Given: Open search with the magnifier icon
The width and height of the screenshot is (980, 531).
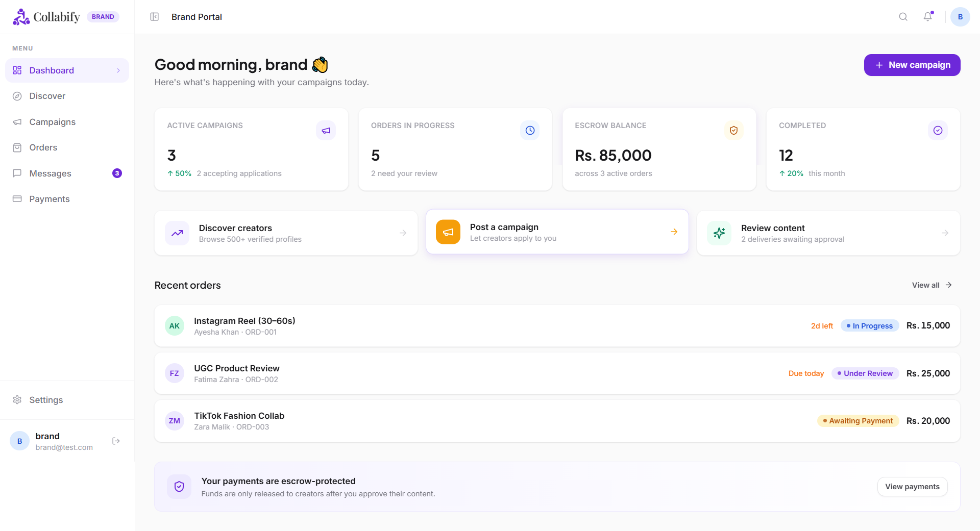Looking at the screenshot, I should [903, 17].
